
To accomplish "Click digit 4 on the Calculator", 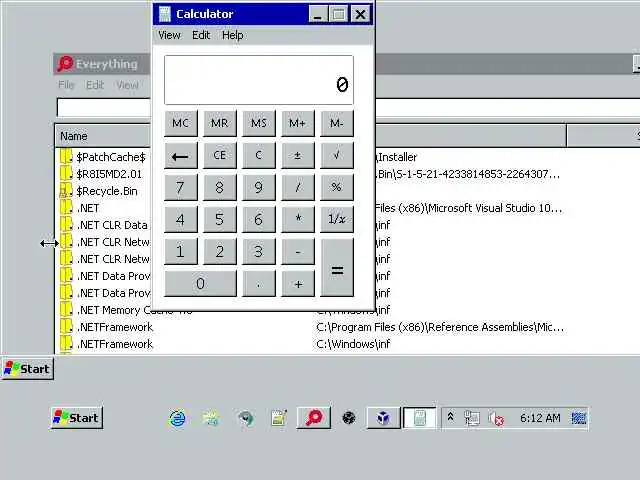I will click(180, 219).
